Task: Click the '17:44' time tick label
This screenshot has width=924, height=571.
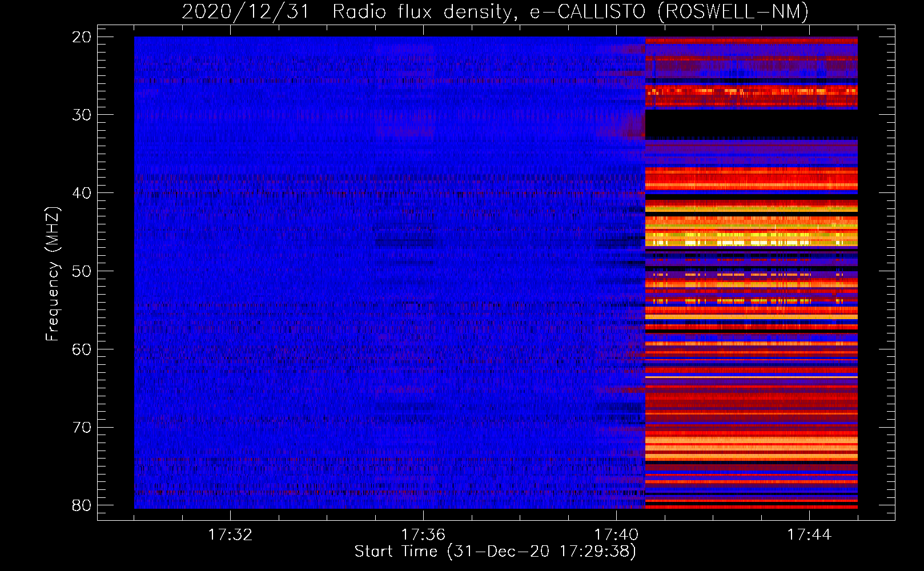Action: (x=809, y=534)
